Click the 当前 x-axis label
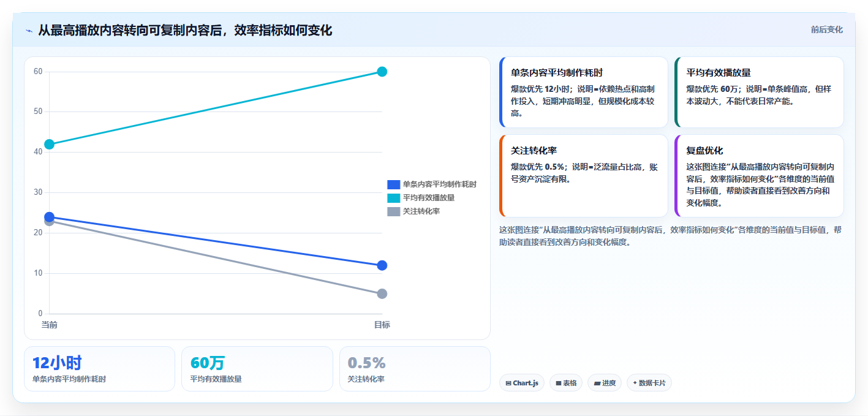Viewport: 868px width, 416px height. 50,325
